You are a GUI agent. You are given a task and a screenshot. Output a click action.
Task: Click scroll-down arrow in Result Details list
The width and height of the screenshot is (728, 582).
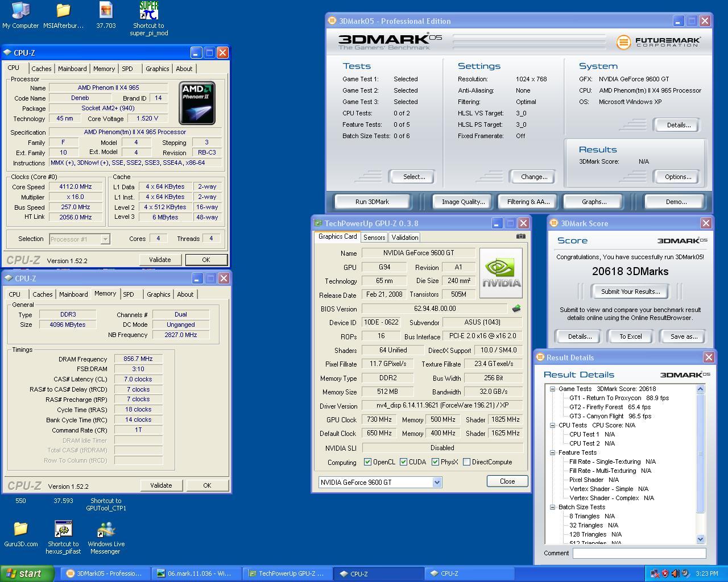(700, 539)
